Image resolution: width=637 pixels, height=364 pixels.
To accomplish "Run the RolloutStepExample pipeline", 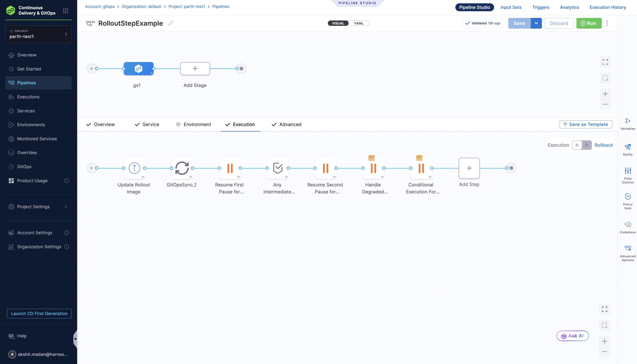I will click(x=589, y=23).
